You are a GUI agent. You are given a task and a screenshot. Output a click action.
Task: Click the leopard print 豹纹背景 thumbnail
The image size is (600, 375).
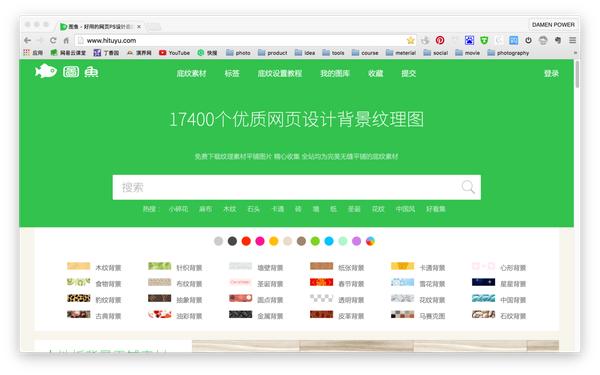coord(78,298)
